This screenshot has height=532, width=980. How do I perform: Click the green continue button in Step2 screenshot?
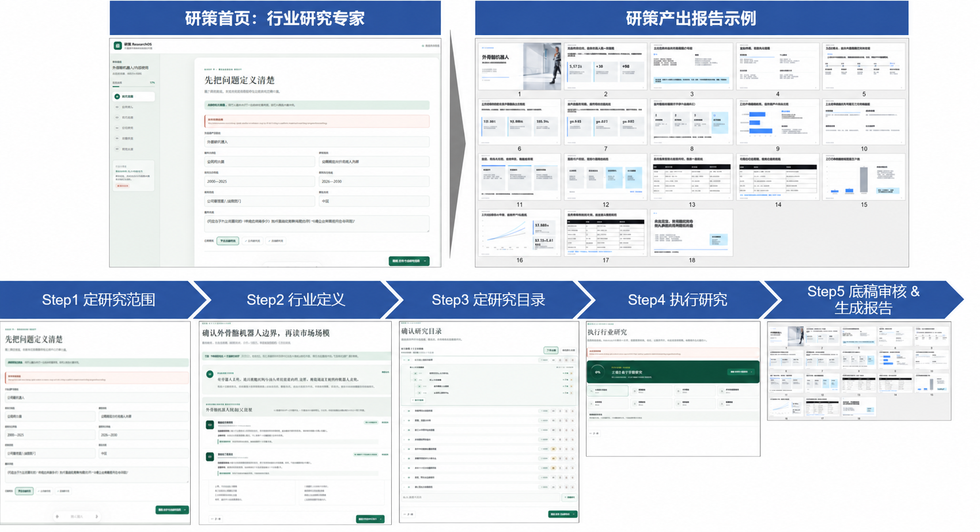pyautogui.click(x=370, y=519)
